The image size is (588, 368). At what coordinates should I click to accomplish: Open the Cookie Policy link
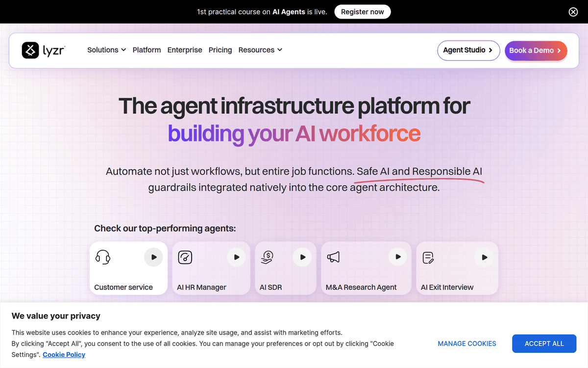(x=64, y=354)
